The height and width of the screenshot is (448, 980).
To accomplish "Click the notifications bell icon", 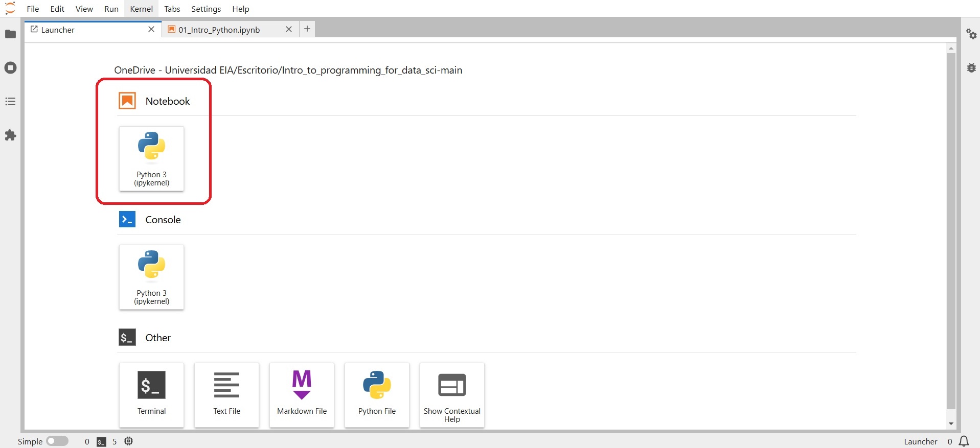I will pyautogui.click(x=964, y=441).
